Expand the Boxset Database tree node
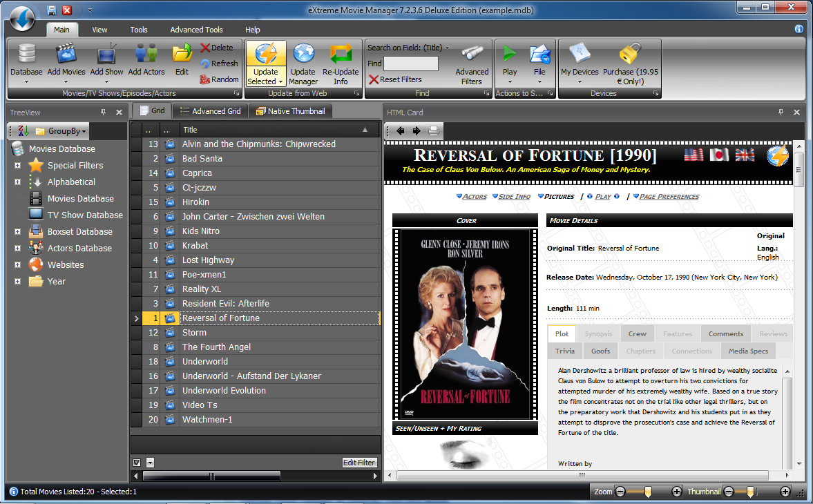Viewport: 813px width, 504px height. click(18, 232)
